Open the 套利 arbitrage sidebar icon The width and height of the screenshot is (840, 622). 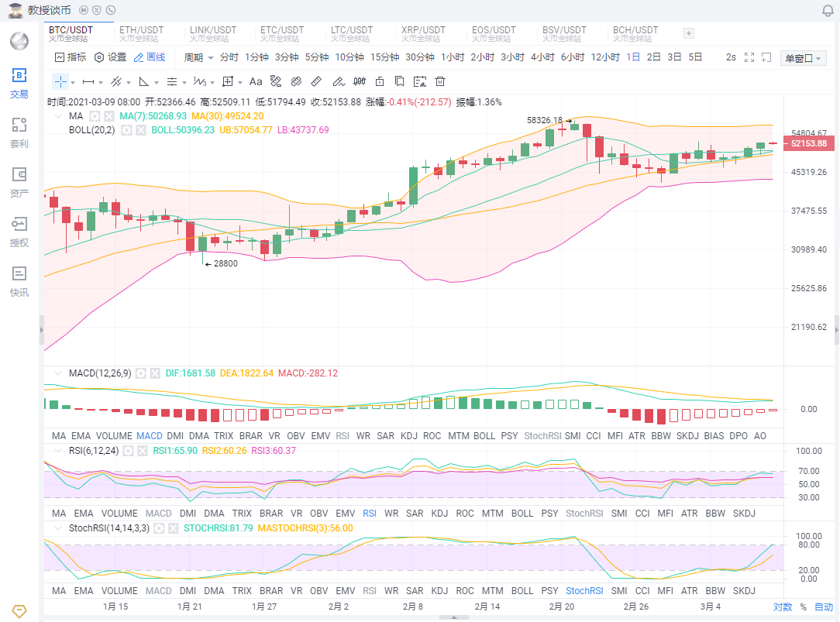coord(19,133)
